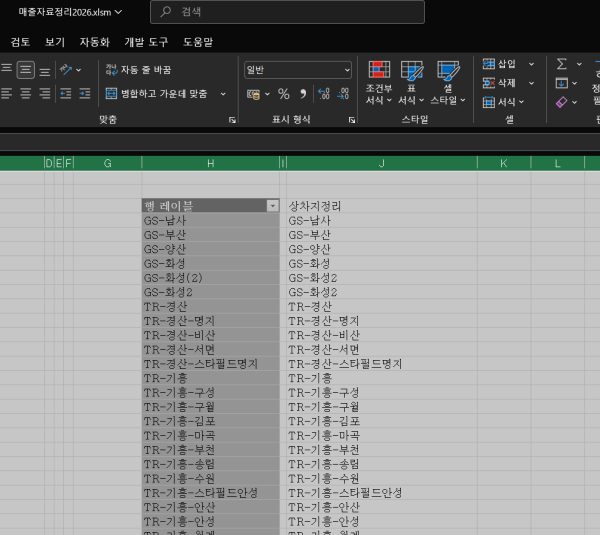Click decrease decimal icon

point(343,94)
